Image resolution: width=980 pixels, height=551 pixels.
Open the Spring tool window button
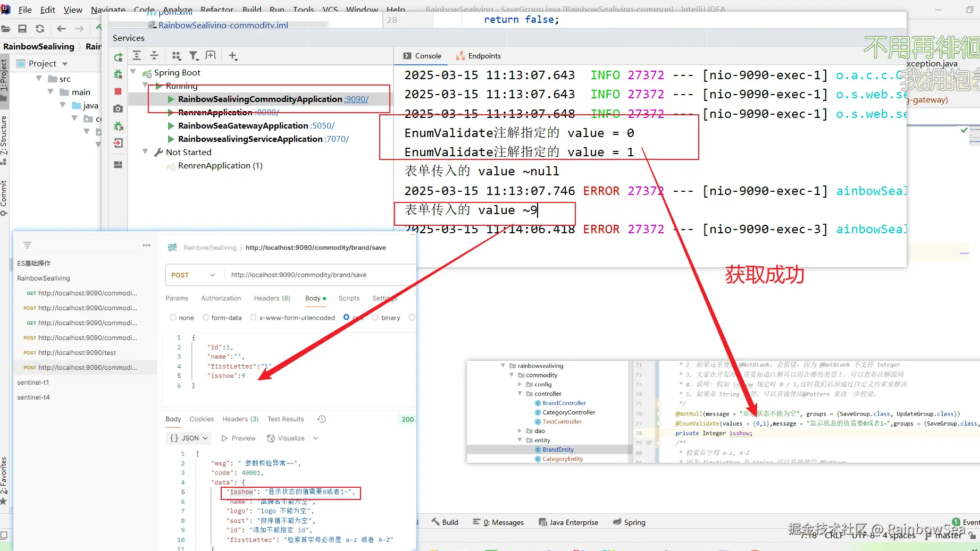pos(629,522)
